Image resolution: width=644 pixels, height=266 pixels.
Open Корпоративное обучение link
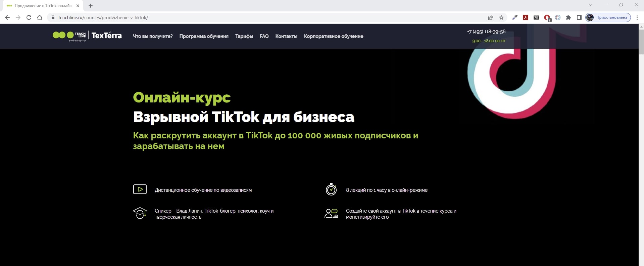pos(334,36)
